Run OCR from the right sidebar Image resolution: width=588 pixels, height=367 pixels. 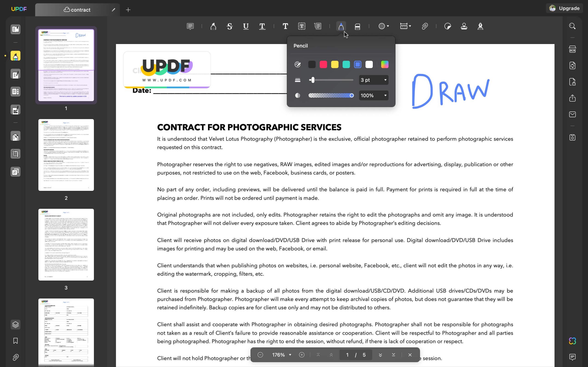tap(572, 49)
